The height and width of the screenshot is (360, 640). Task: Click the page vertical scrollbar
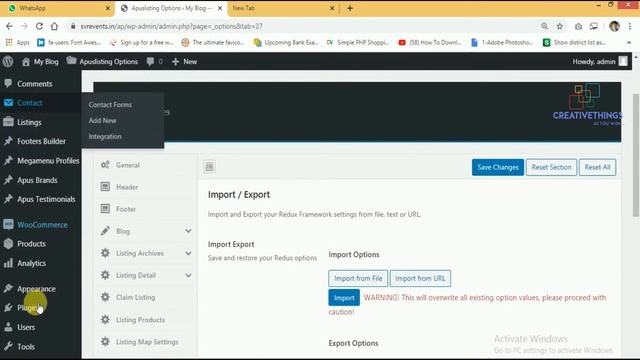(636, 155)
